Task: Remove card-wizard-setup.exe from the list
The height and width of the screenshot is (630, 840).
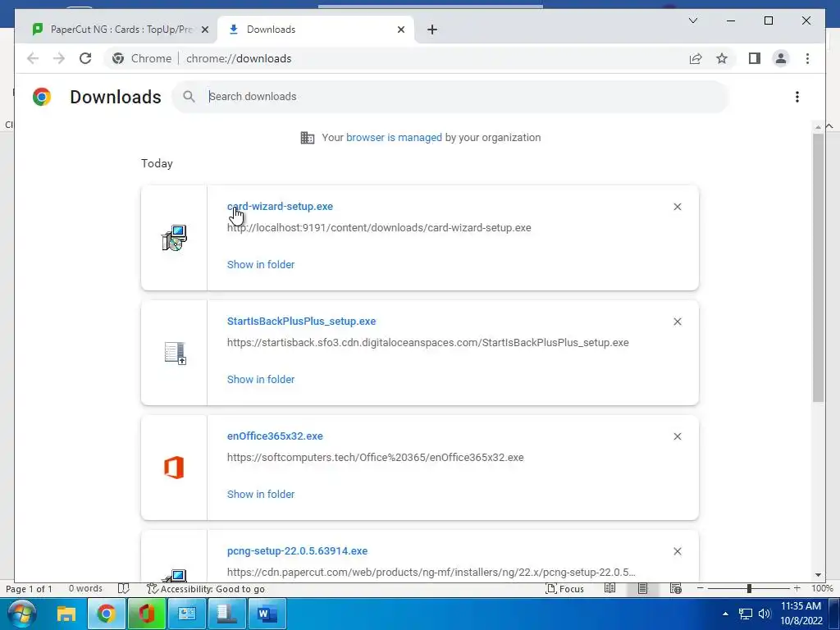Action: 677,207
